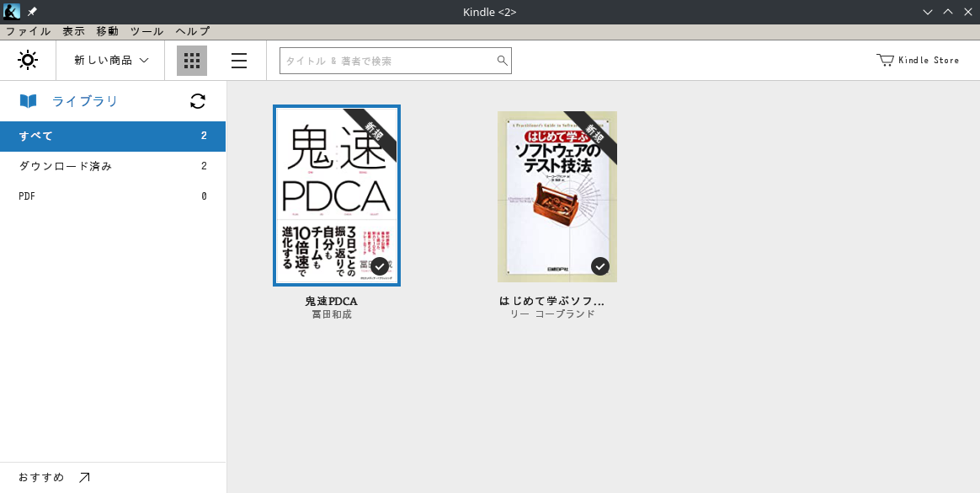Open Kindle Store via the cart icon
The width and height of the screenshot is (980, 493).
[x=885, y=60]
